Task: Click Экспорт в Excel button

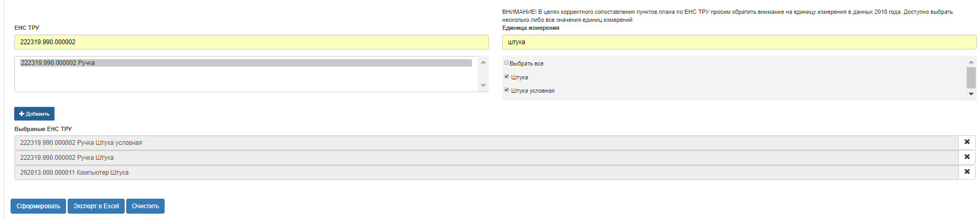Action: pyautogui.click(x=96, y=206)
